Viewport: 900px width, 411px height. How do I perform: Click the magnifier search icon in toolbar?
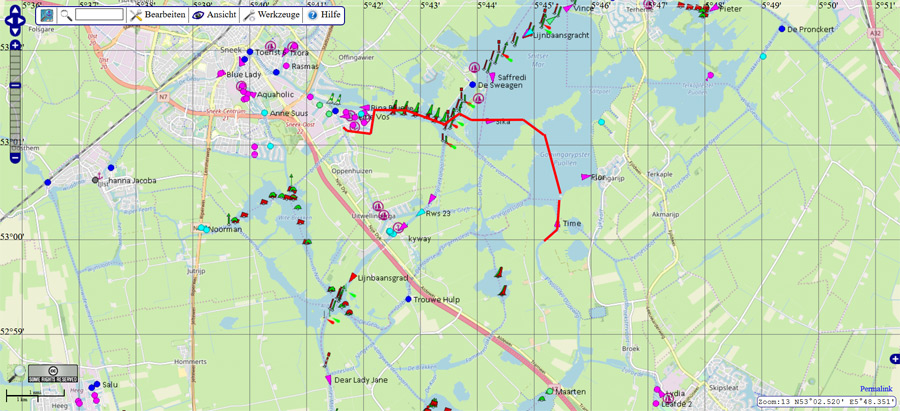tap(66, 15)
